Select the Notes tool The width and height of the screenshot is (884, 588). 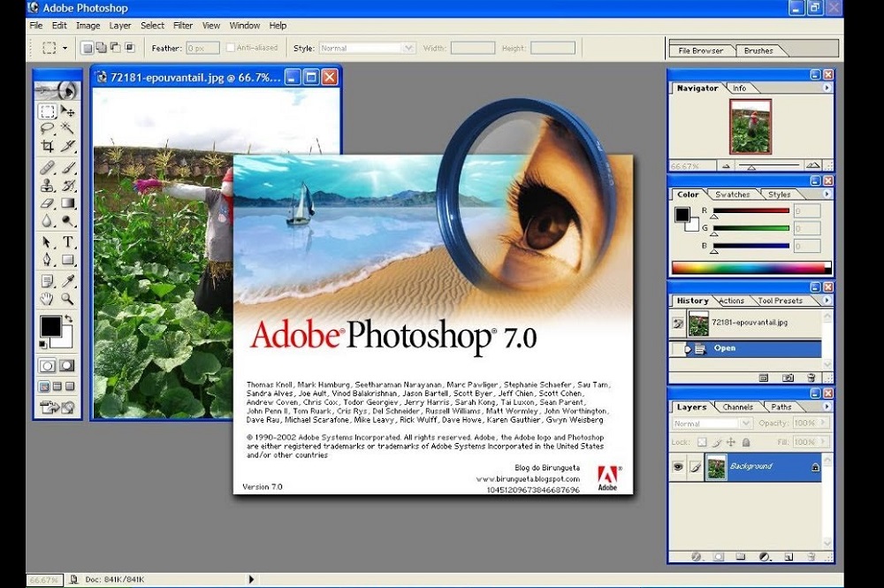[x=48, y=281]
